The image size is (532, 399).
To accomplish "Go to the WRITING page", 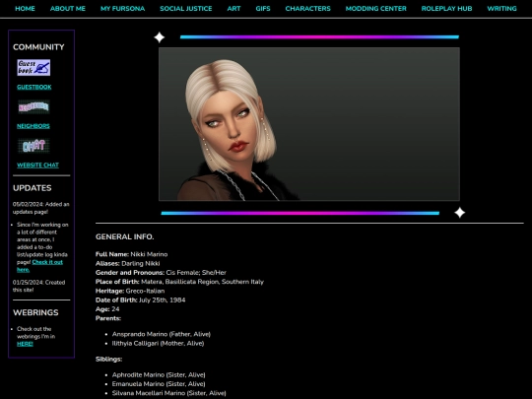I will pyautogui.click(x=501, y=9).
